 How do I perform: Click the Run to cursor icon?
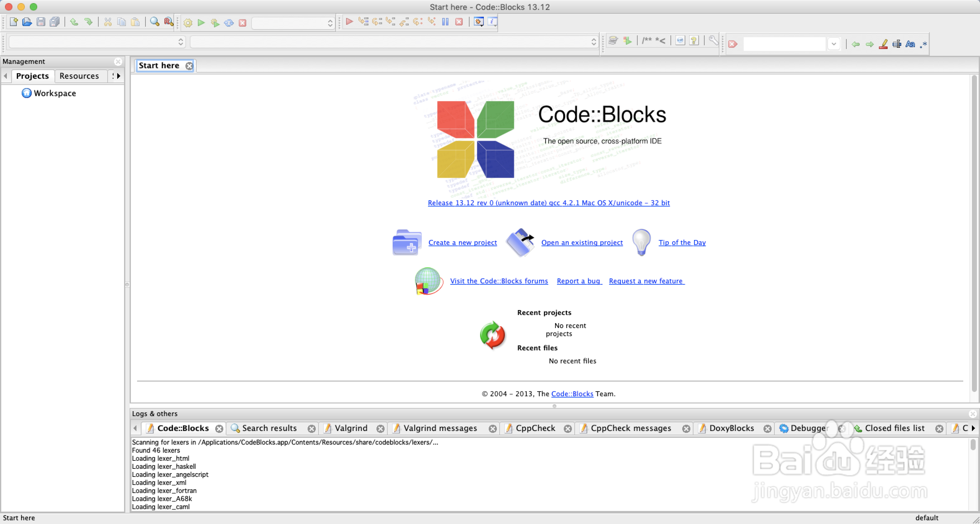[363, 22]
